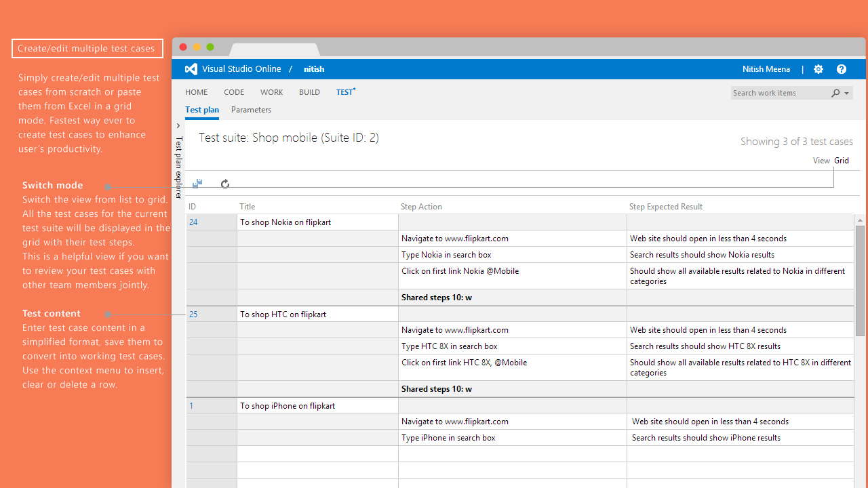Select the 'To shop Nokia on flipkart' title cell
Screen dimensions: 868x488
(317, 222)
